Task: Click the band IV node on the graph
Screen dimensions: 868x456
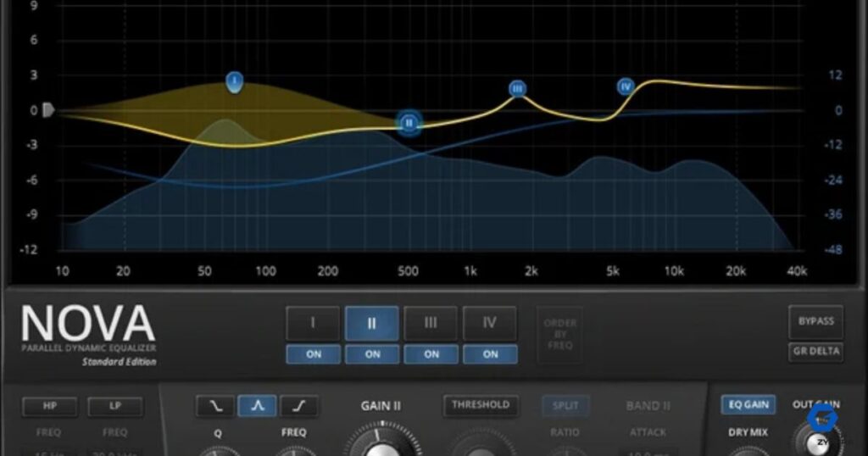Action: pyautogui.click(x=626, y=86)
